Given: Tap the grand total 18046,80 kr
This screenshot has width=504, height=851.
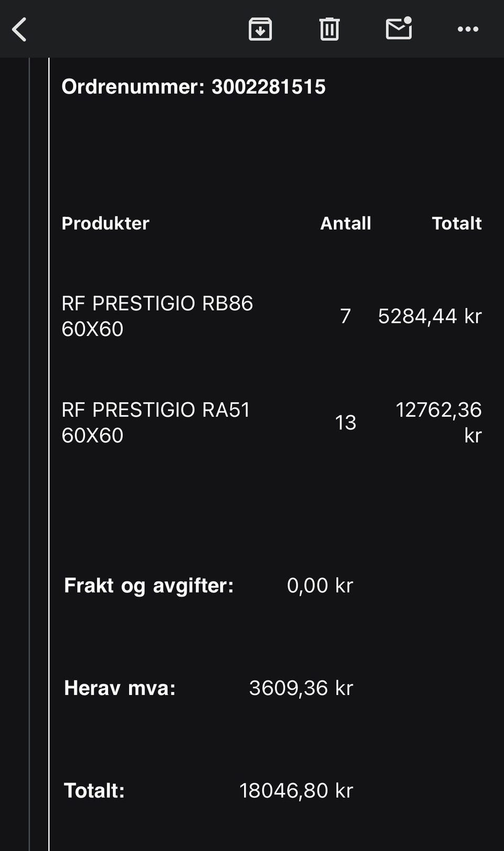Looking at the screenshot, I should pos(296,790).
